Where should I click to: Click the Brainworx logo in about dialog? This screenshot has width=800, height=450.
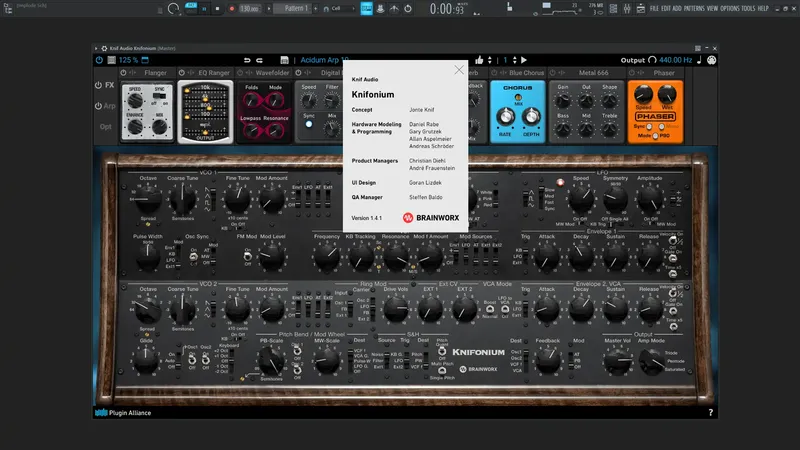pos(431,218)
